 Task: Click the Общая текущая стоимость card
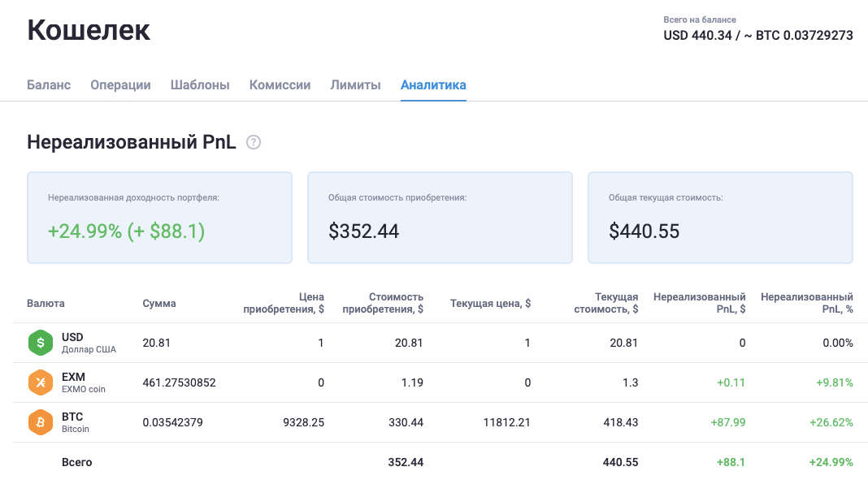pyautogui.click(x=720, y=218)
